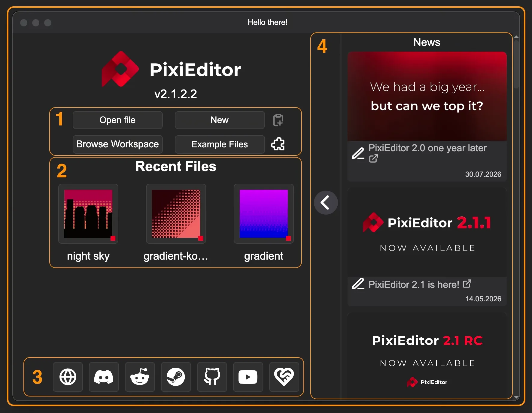This screenshot has height=413, width=532.
Task: Remove night sky via red corner square
Action: 113,238
